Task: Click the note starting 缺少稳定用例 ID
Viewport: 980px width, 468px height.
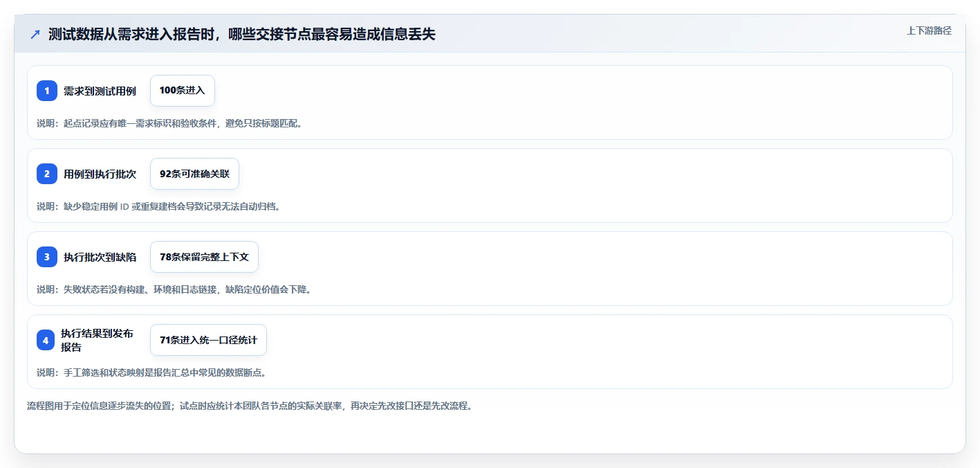Action: pyautogui.click(x=160, y=206)
